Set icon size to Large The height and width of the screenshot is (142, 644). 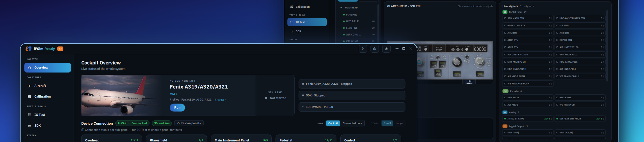[399, 123]
